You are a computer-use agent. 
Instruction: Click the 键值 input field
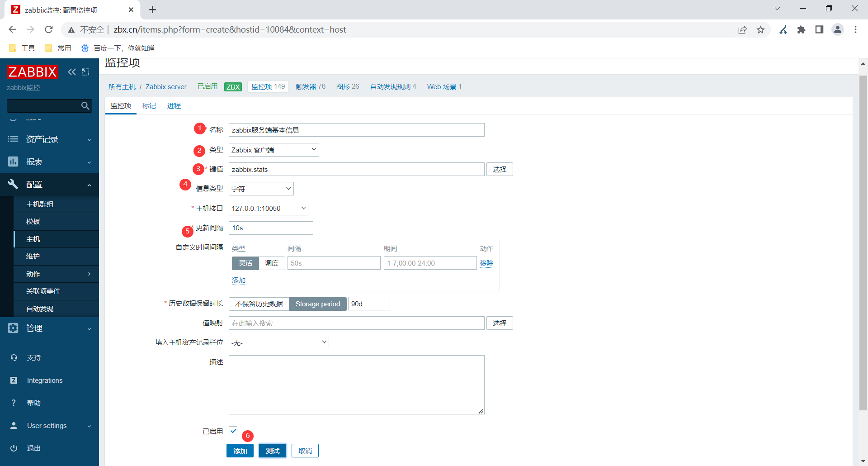pos(357,169)
